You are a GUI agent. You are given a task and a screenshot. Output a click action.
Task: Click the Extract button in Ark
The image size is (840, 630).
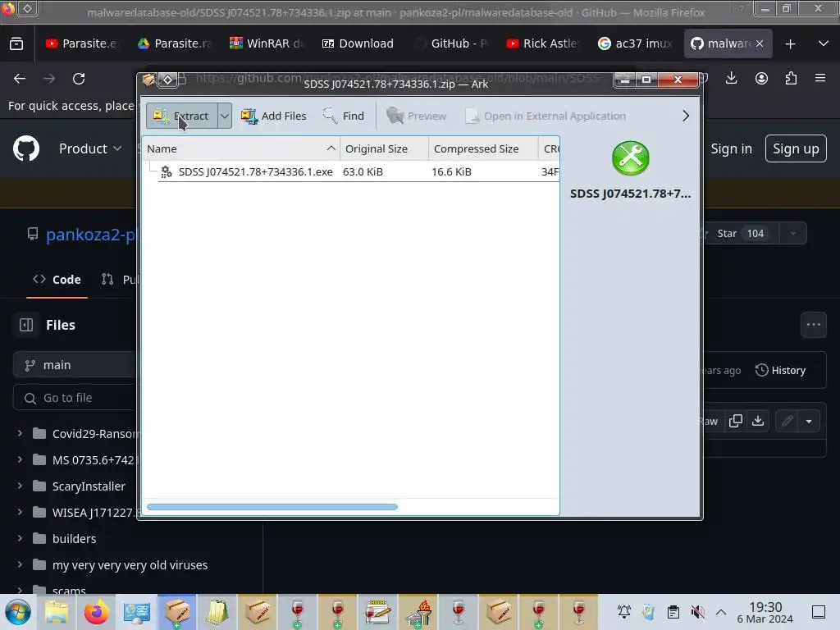[x=181, y=116]
